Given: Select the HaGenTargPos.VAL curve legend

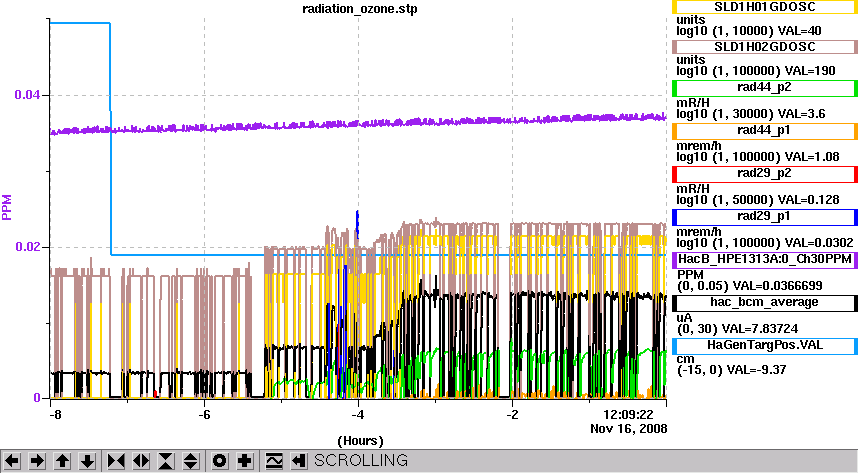Looking at the screenshot, I should tap(764, 345).
